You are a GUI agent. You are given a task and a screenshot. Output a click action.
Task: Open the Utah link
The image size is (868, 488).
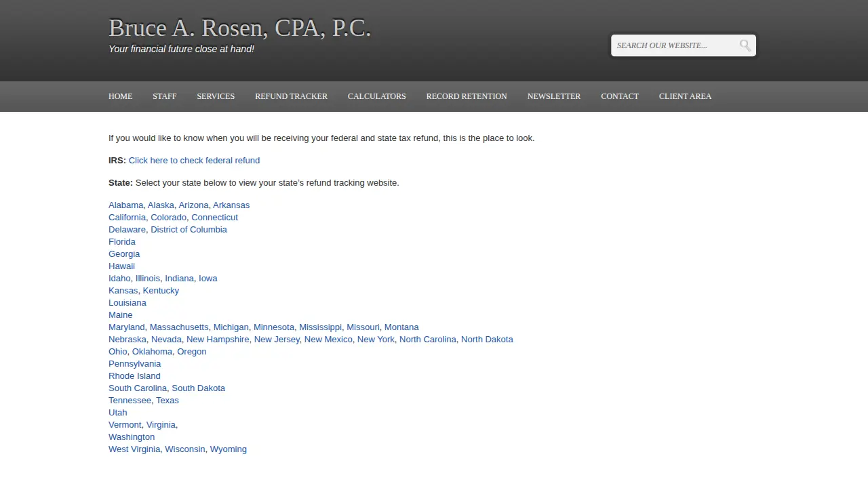118,413
